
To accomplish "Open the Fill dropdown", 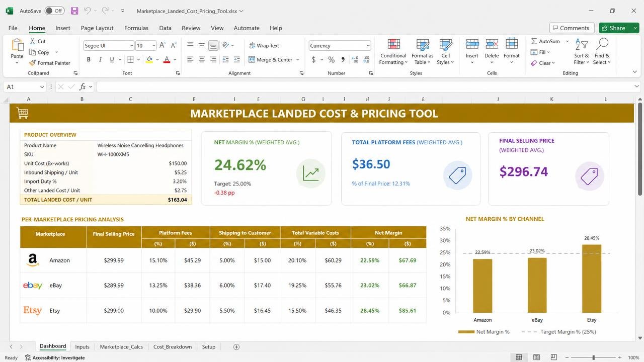I will 540,52.
